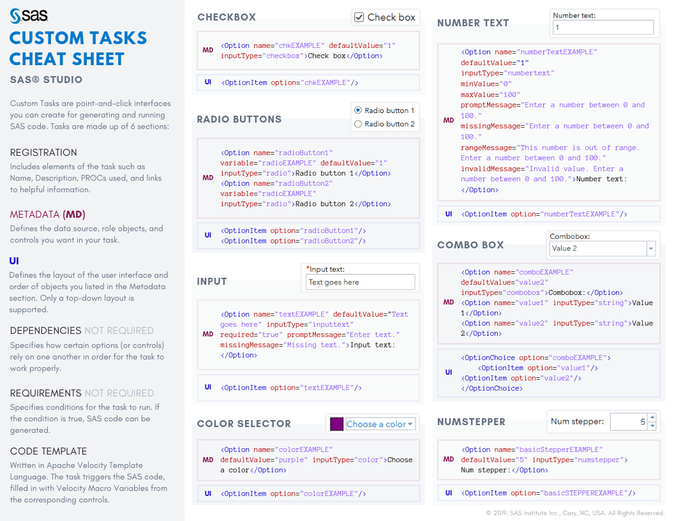This screenshot has width=674, height=521.
Task: Click the SAS logo
Action: pyautogui.click(x=29, y=16)
